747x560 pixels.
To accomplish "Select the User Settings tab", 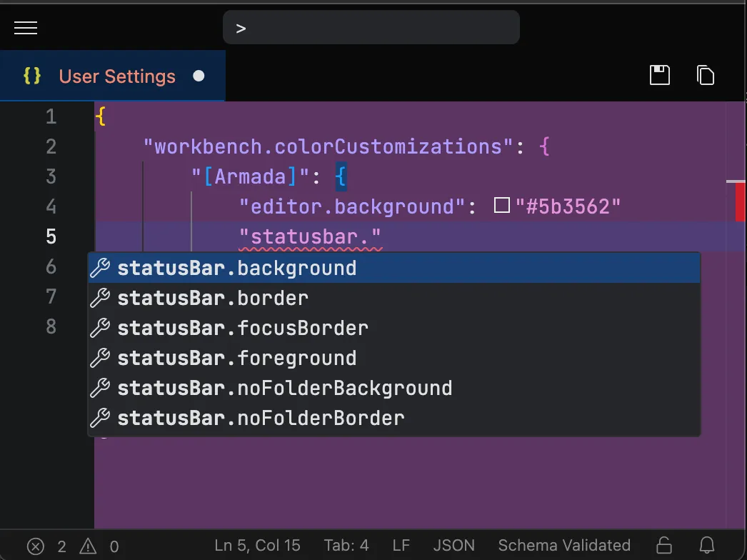I will pos(117,76).
